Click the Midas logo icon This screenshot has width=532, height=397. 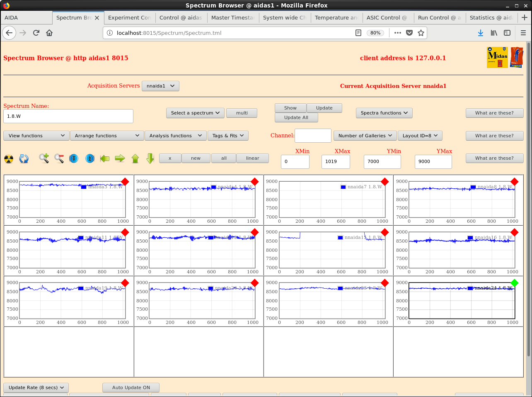coord(497,57)
